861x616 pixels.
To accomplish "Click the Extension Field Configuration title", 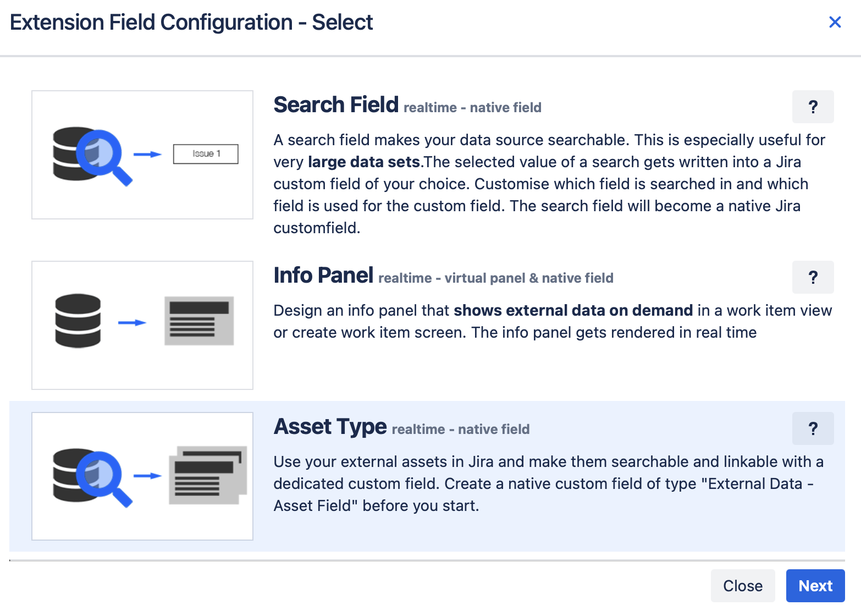I will point(191,22).
